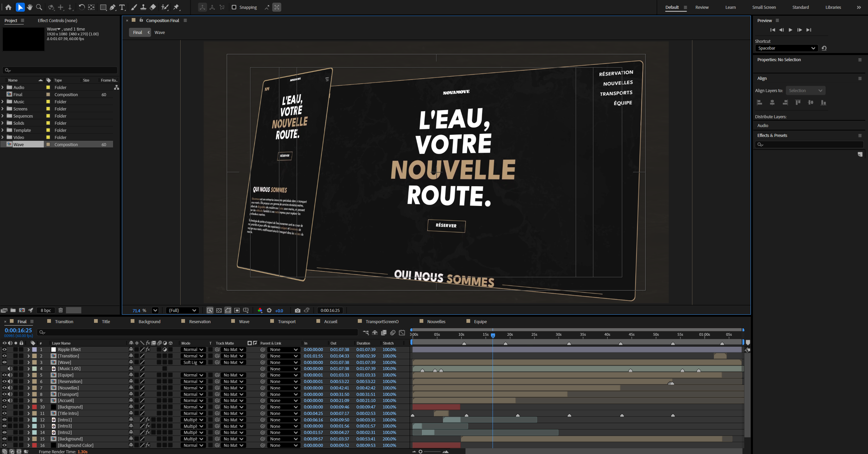Delete selected item with trash icon

[x=61, y=310]
